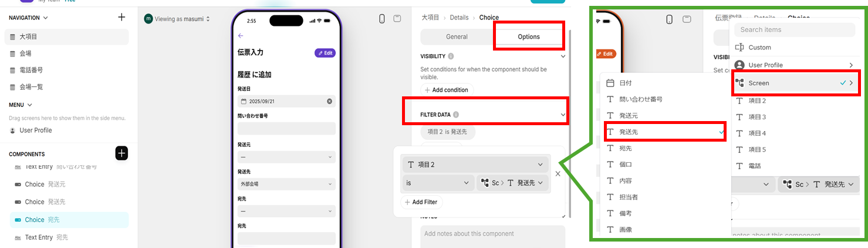Screen dimensions: 868x248
Task: Open the 'is' operator dropdown
Action: click(438, 183)
